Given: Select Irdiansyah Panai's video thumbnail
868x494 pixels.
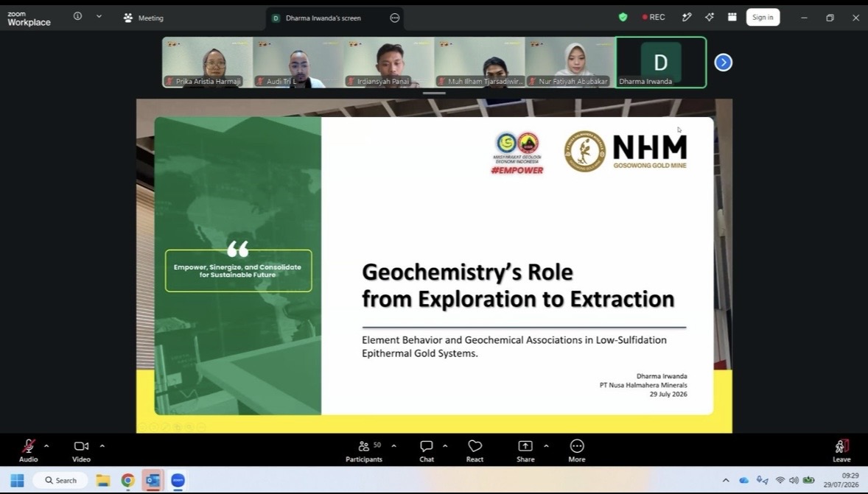Looking at the screenshot, I should pos(389,63).
